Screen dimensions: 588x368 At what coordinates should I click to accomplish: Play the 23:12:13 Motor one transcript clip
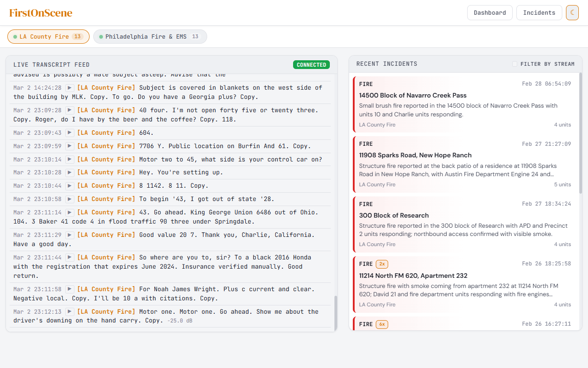(x=69, y=311)
